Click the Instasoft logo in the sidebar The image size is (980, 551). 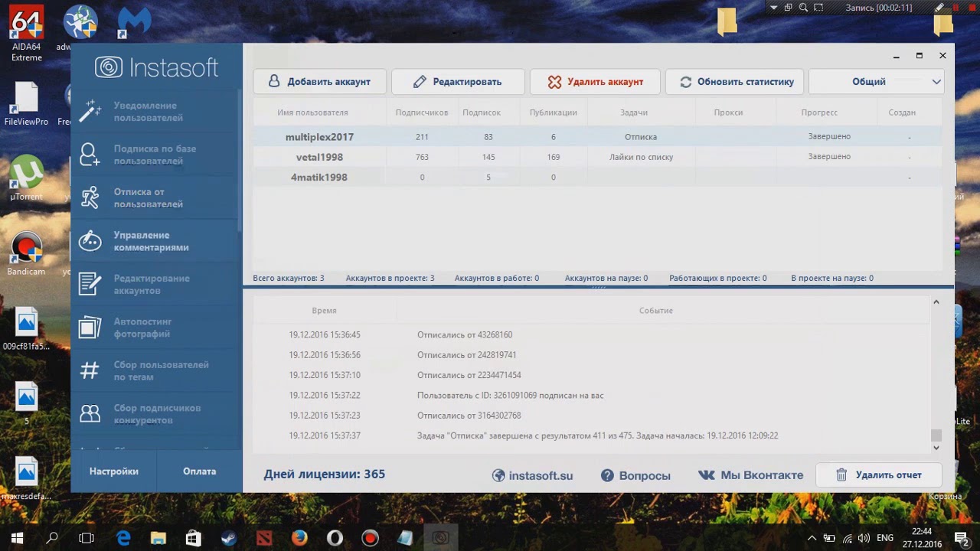(x=157, y=67)
